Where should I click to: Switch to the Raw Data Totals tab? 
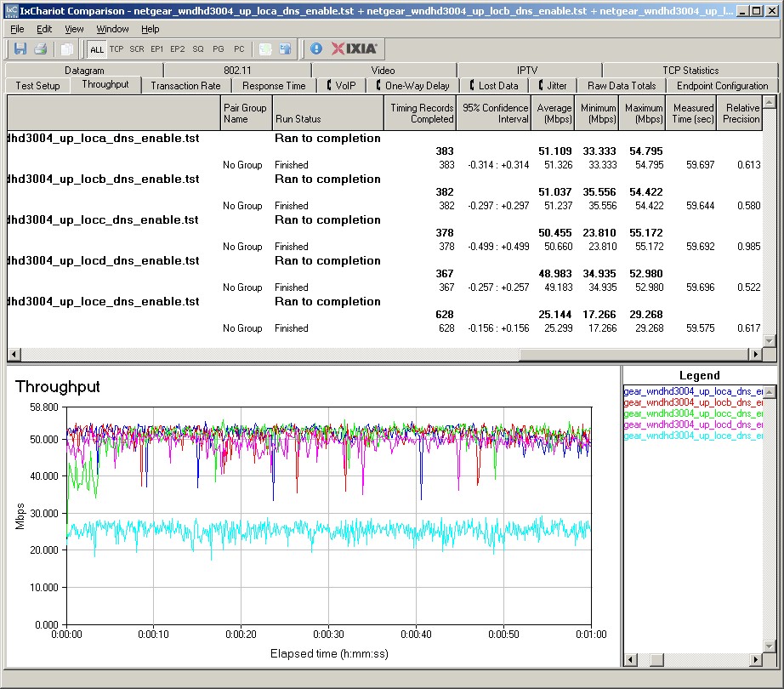coord(622,86)
